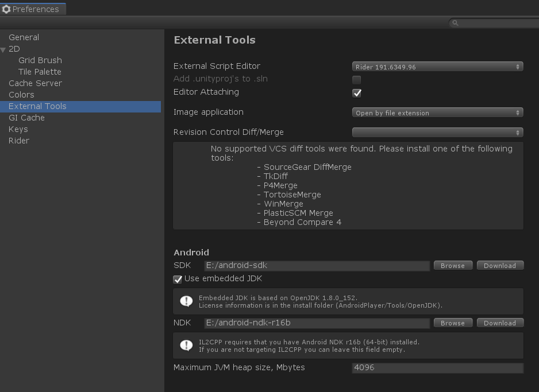Screen dimensions: 539x392
Task: Open the Revision Control Diff/Merge dropdown
Action: point(437,132)
